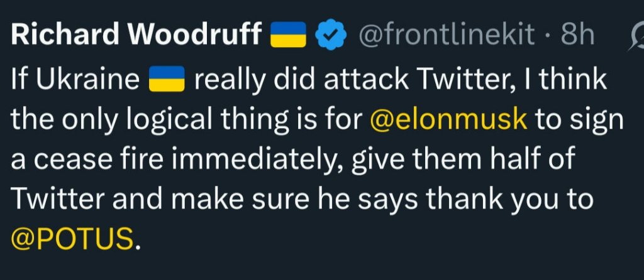Open the @elonmusk mention

tap(449, 120)
